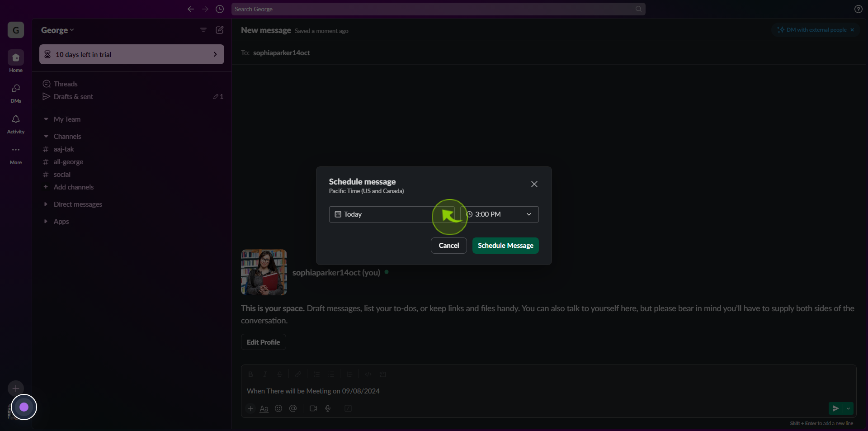Insert a link with link icon
Viewport: 868px width, 431px height.
pyautogui.click(x=298, y=374)
